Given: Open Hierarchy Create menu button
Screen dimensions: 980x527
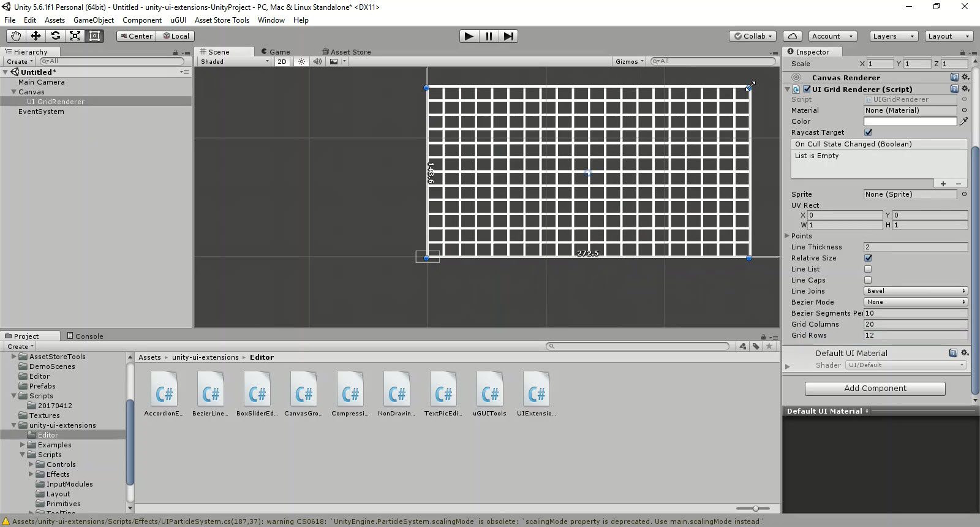Looking at the screenshot, I should click(x=20, y=61).
